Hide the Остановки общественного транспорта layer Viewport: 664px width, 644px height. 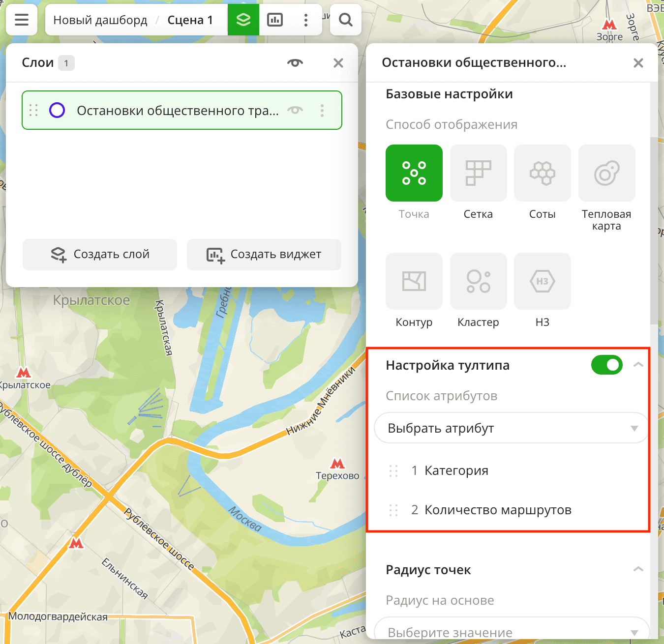coord(295,110)
